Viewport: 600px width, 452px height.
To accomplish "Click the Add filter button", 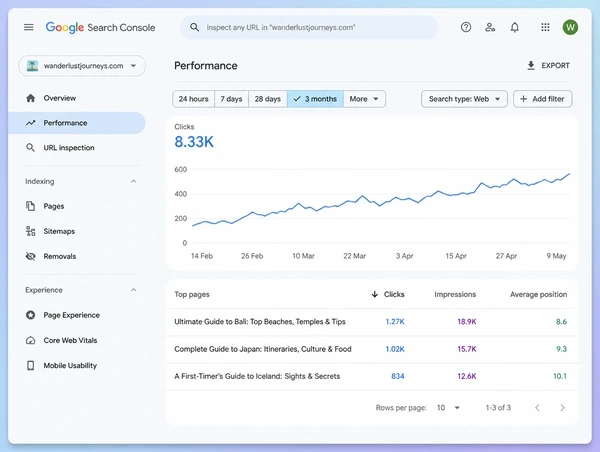I will pyautogui.click(x=543, y=99).
